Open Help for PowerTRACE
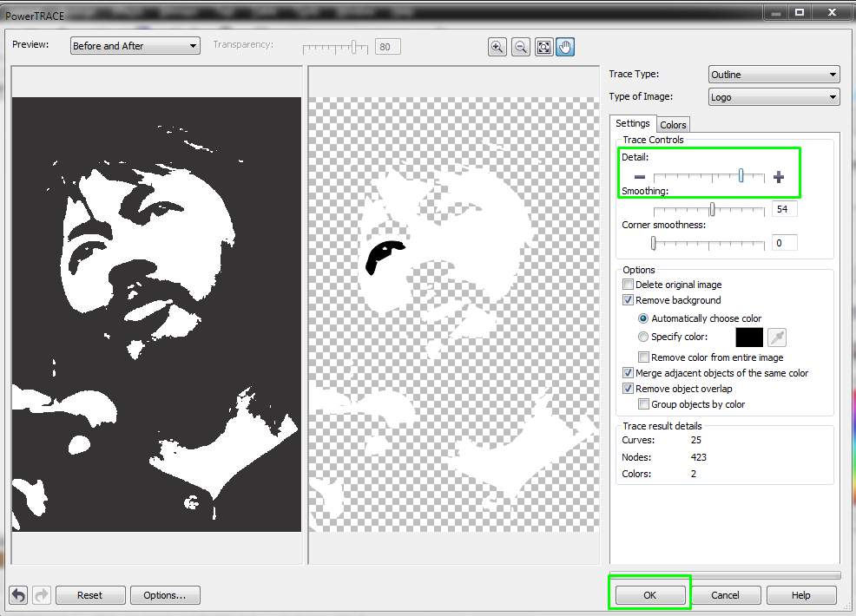The width and height of the screenshot is (856, 616). pyautogui.click(x=800, y=594)
